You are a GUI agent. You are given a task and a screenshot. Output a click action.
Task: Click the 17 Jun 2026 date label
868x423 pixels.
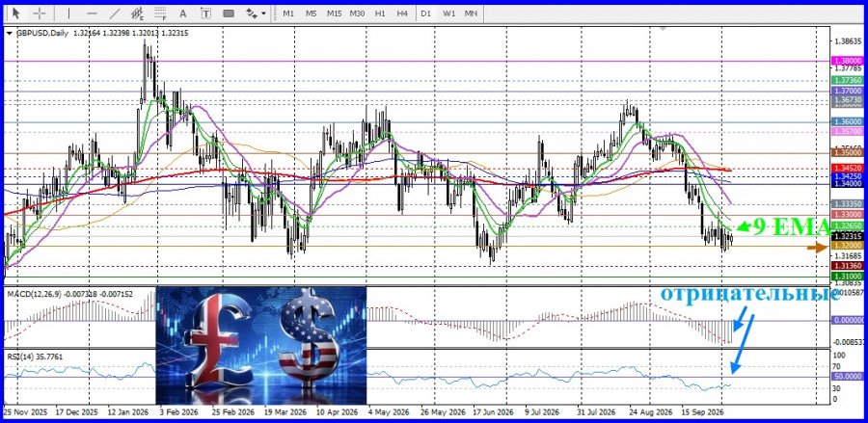[494, 412]
